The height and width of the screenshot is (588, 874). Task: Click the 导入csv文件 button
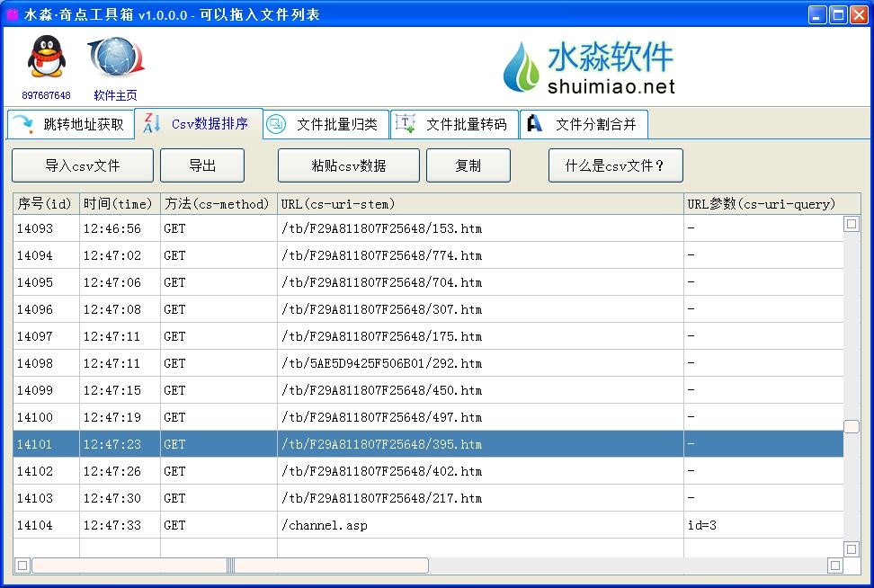click(x=82, y=165)
